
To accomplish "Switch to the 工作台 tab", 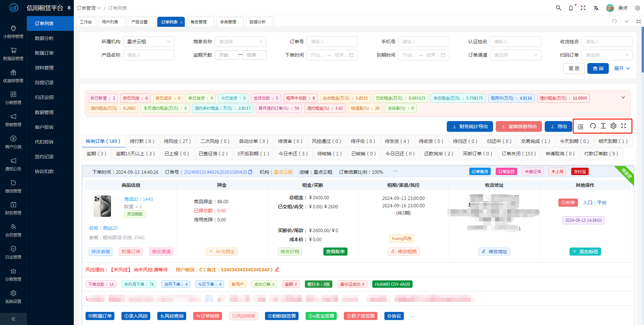I will (x=86, y=22).
